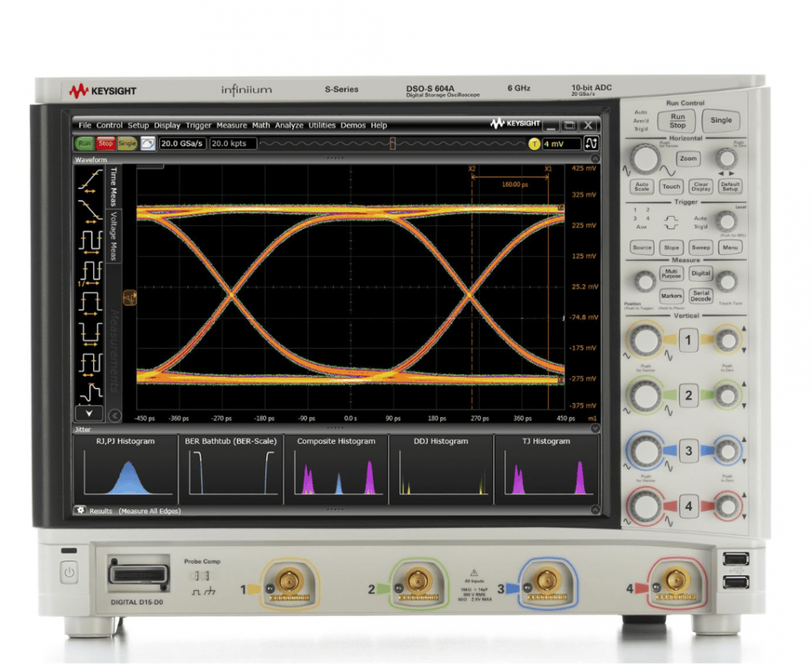Image resolution: width=812 pixels, height=671 pixels.
Task: Select the overshoot measurement icon at sidebar bottom
Action: point(90,392)
